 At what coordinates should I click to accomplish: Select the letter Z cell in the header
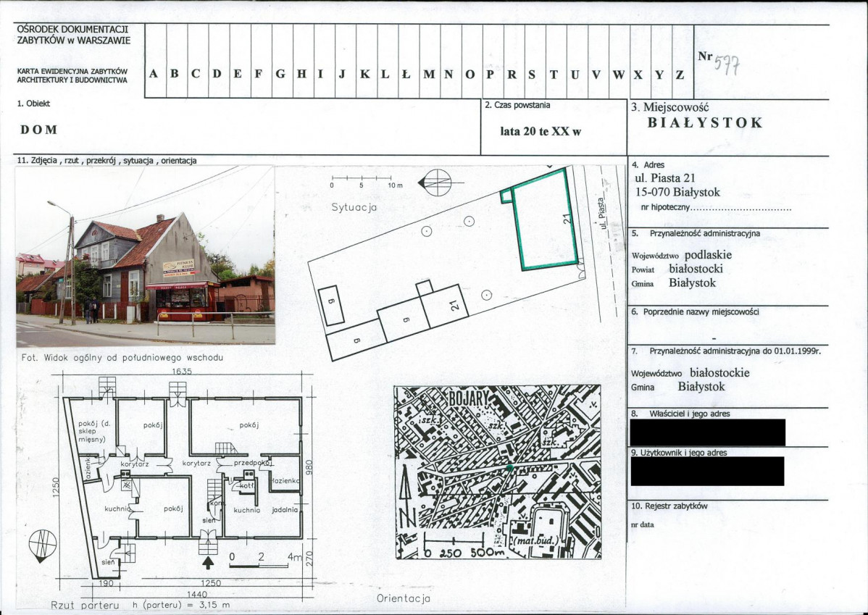point(680,75)
